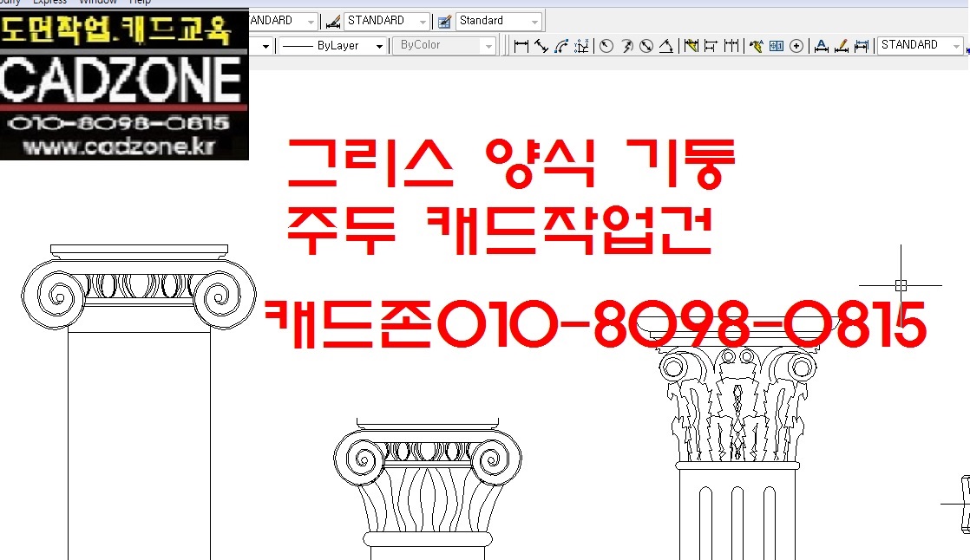Open the Tolerance tool
Screen dimensions: 970x560
777,46
